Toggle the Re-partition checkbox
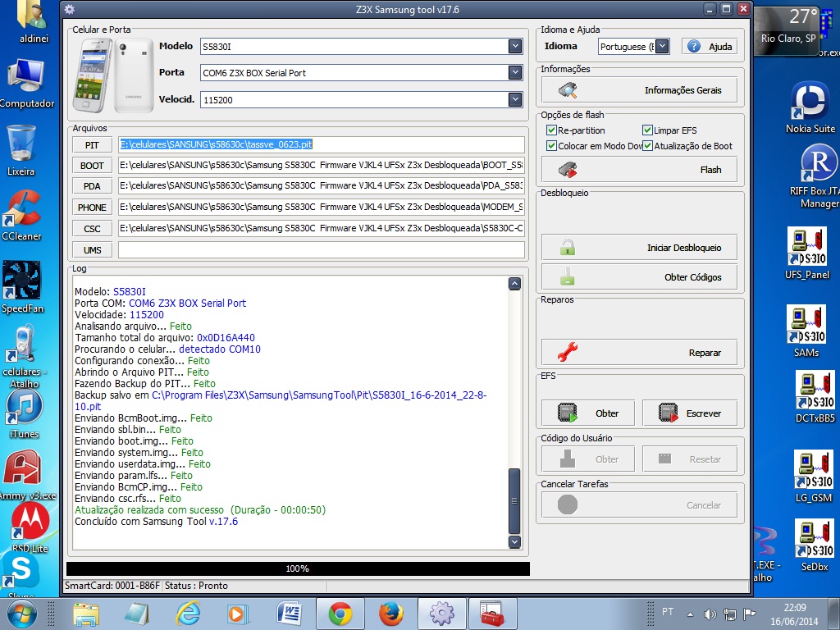 coord(551,130)
